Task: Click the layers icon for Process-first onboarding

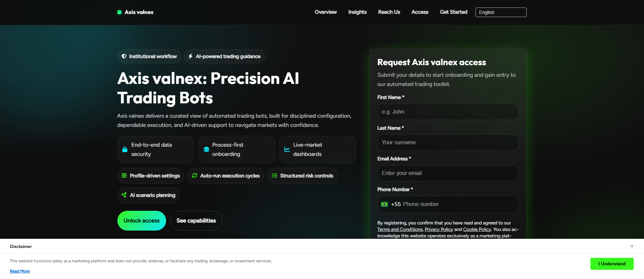Action: pyautogui.click(x=206, y=149)
